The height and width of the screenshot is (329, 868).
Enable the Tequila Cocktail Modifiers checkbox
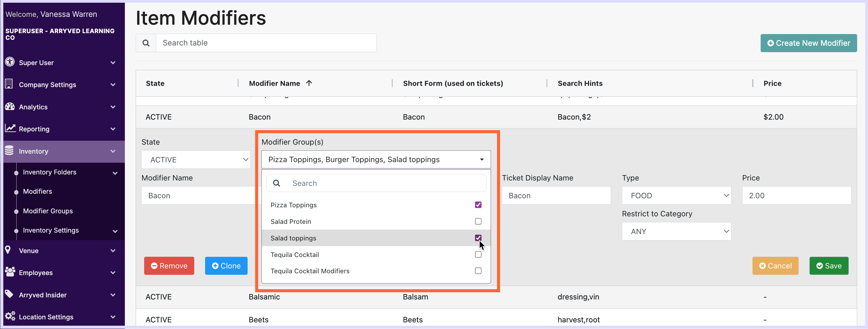tap(478, 271)
